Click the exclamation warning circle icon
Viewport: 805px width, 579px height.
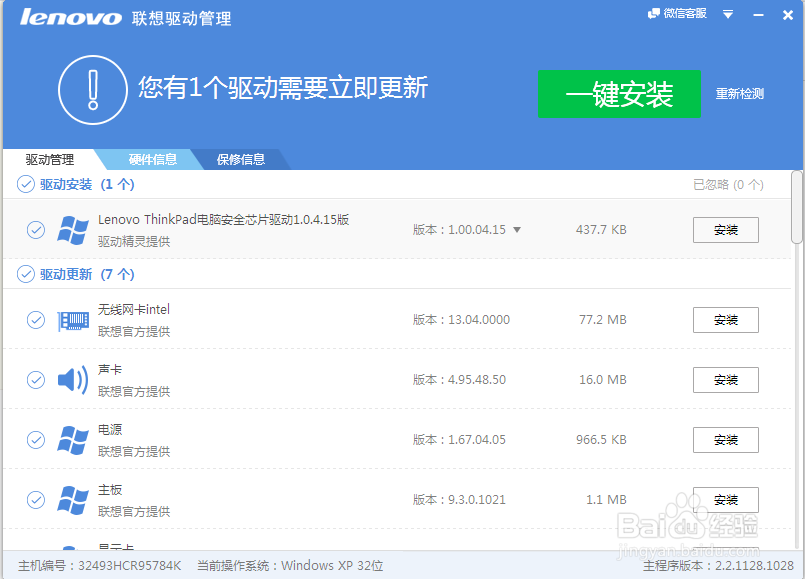[x=93, y=90]
